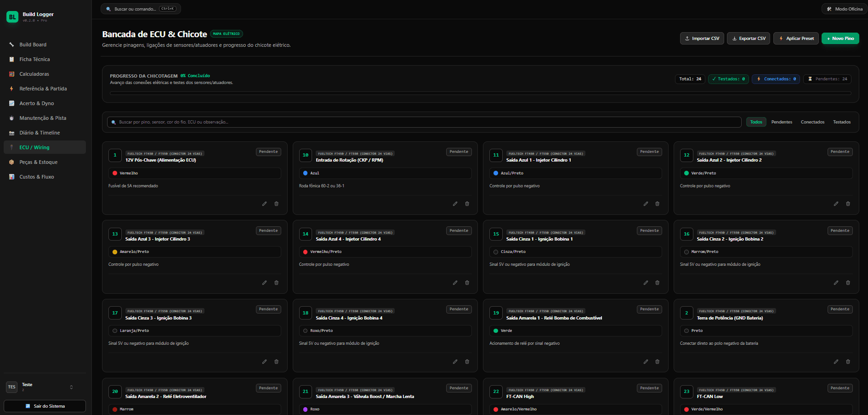
Task: Open Custos & Fluxo section
Action: click(45, 177)
